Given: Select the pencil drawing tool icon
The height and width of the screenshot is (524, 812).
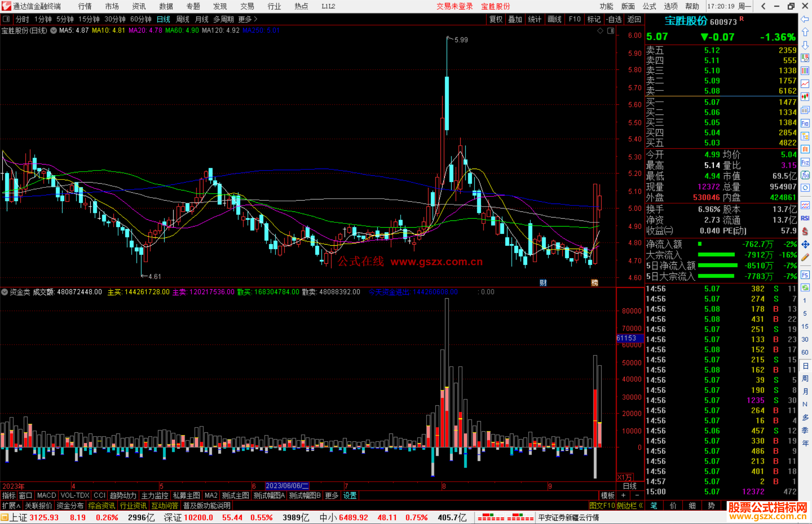Looking at the screenshot, I should coord(805,257).
